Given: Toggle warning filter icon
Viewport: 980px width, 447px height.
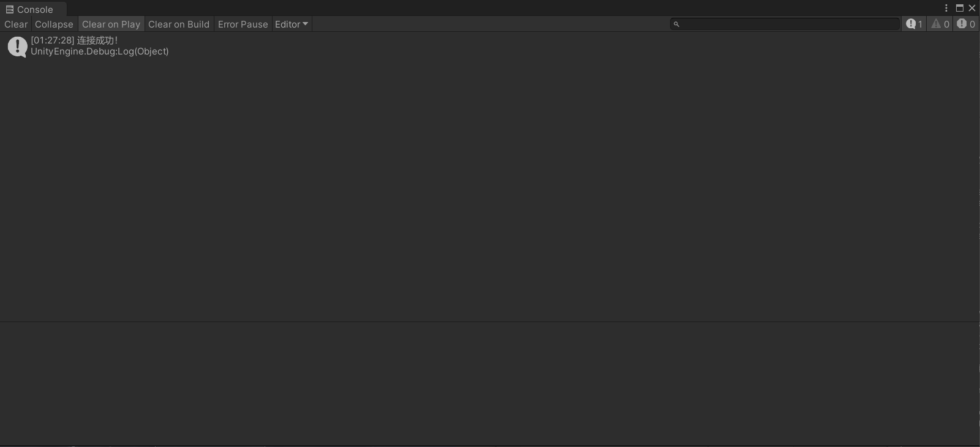Looking at the screenshot, I should tap(940, 24).
